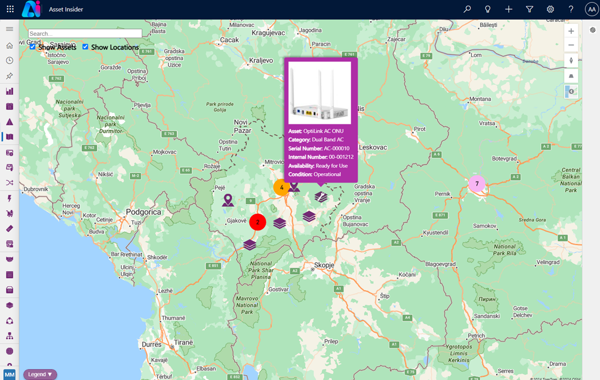Open the bar chart sidebar icon
The image size is (600, 380).
click(10, 91)
